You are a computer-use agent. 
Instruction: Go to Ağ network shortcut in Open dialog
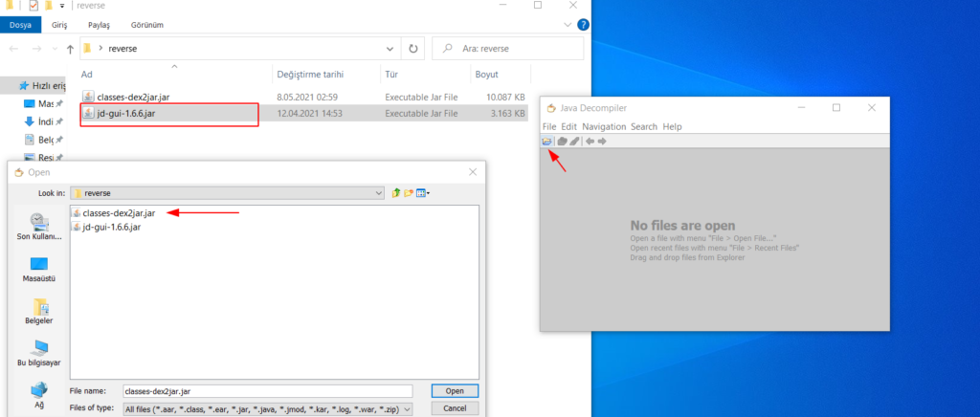pos(39,395)
